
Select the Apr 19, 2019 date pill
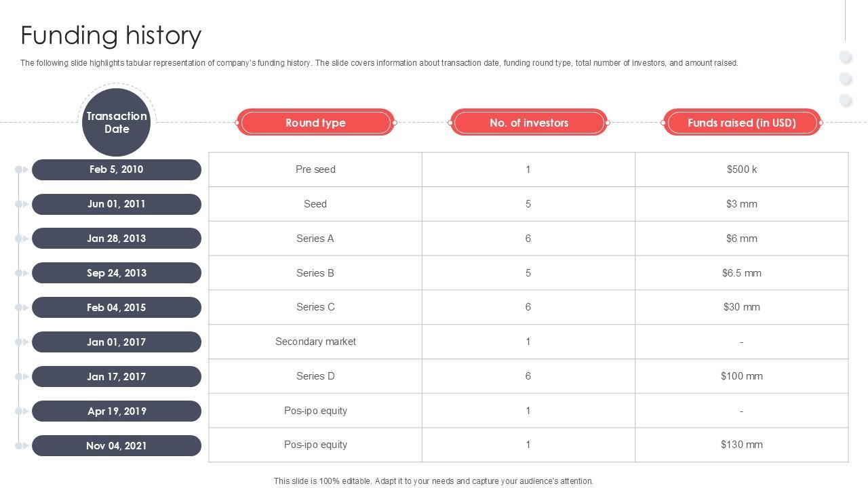(x=117, y=411)
